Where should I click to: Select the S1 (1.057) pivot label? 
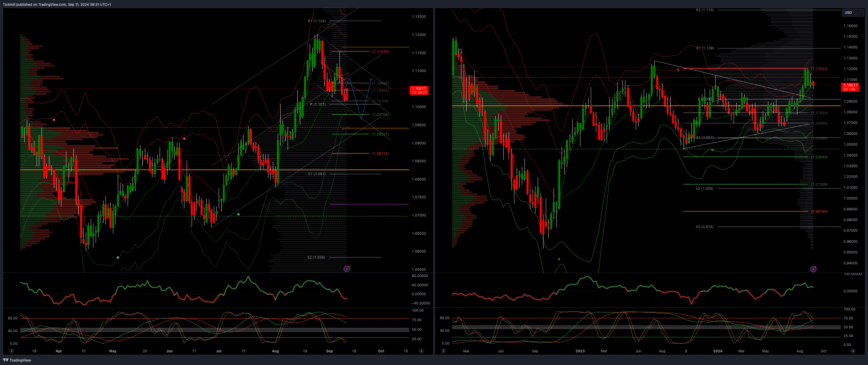click(x=705, y=138)
